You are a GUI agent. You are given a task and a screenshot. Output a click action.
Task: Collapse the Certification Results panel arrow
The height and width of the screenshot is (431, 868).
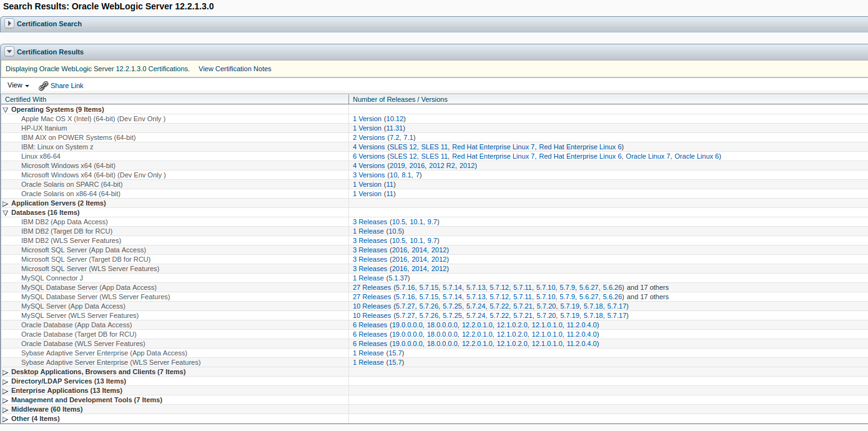click(x=9, y=52)
